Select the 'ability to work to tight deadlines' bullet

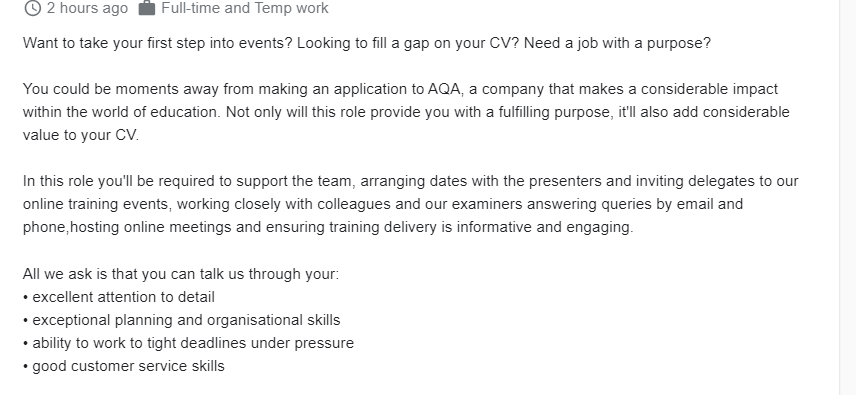188,343
